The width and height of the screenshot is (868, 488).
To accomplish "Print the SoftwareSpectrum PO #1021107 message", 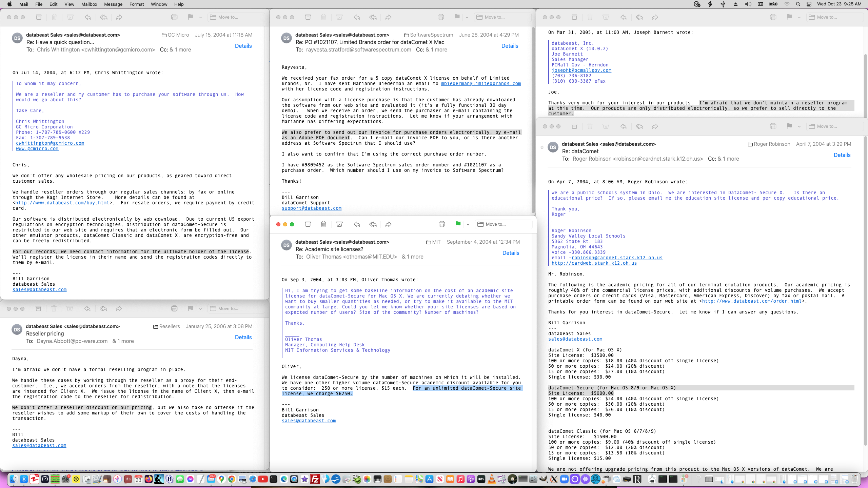I will [441, 17].
